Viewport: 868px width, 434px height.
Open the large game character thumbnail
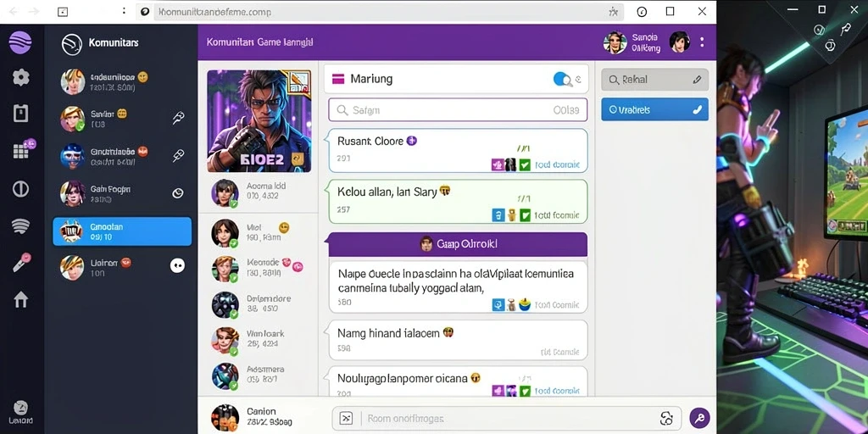(259, 120)
